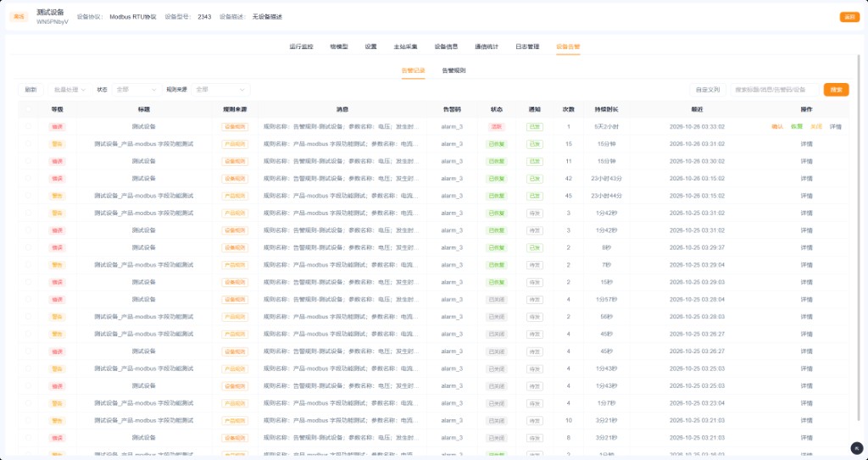Click the red 活跃 status tag
The image size is (868, 460).
coord(497,127)
